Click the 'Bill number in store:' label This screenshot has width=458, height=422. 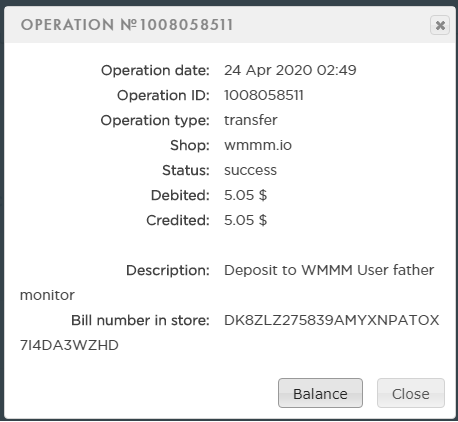coord(140,320)
